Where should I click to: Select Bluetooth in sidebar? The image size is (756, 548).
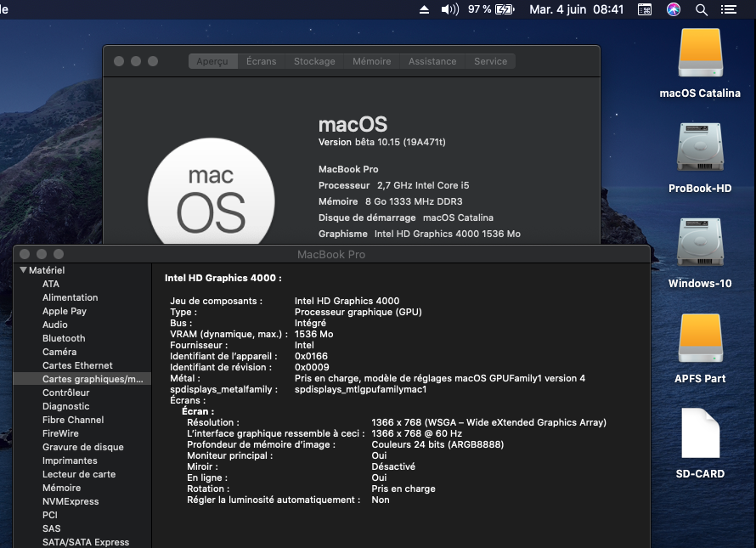pyautogui.click(x=64, y=338)
